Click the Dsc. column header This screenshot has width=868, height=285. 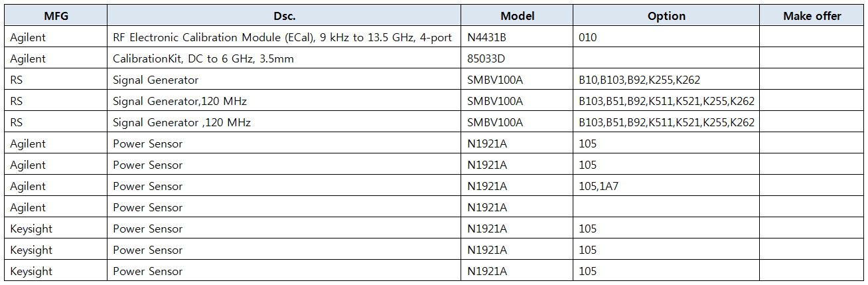284,16
